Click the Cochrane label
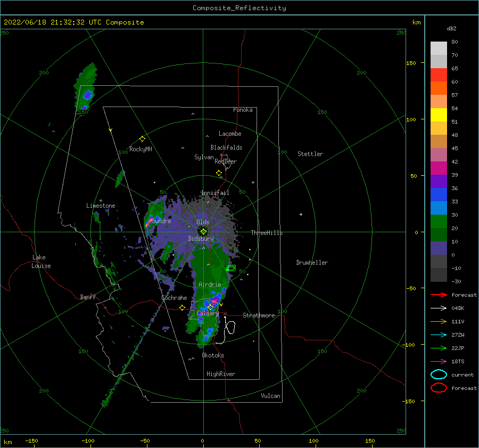The width and height of the screenshot is (479, 448). click(174, 298)
